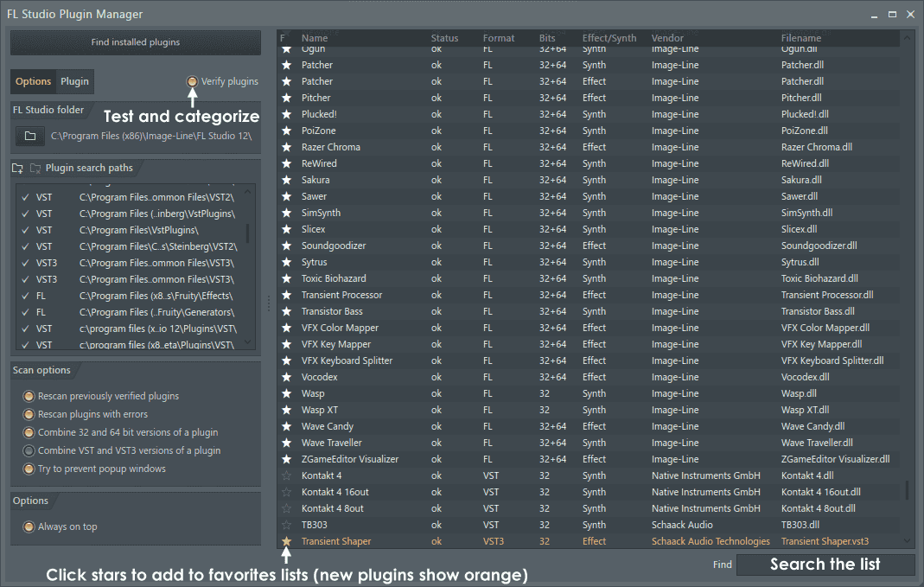Toggle favorite star for Soundgoodizer
The width and height of the screenshot is (924, 587).
[x=286, y=246]
